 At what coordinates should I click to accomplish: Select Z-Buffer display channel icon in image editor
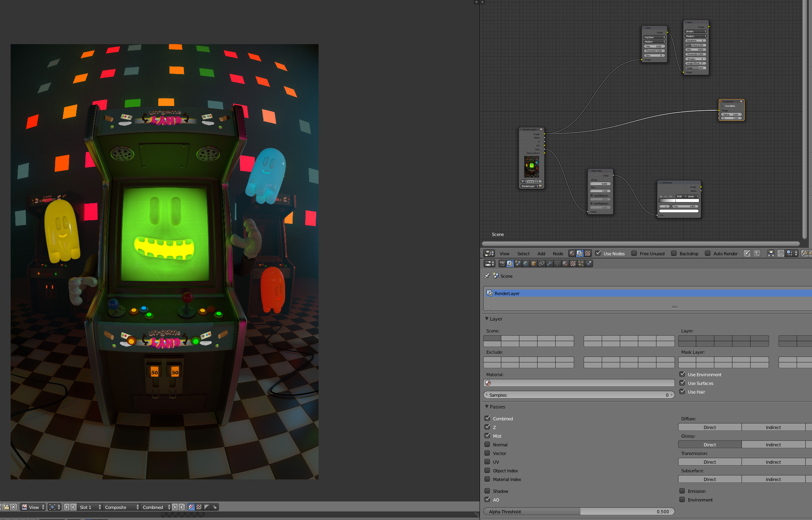215,507
